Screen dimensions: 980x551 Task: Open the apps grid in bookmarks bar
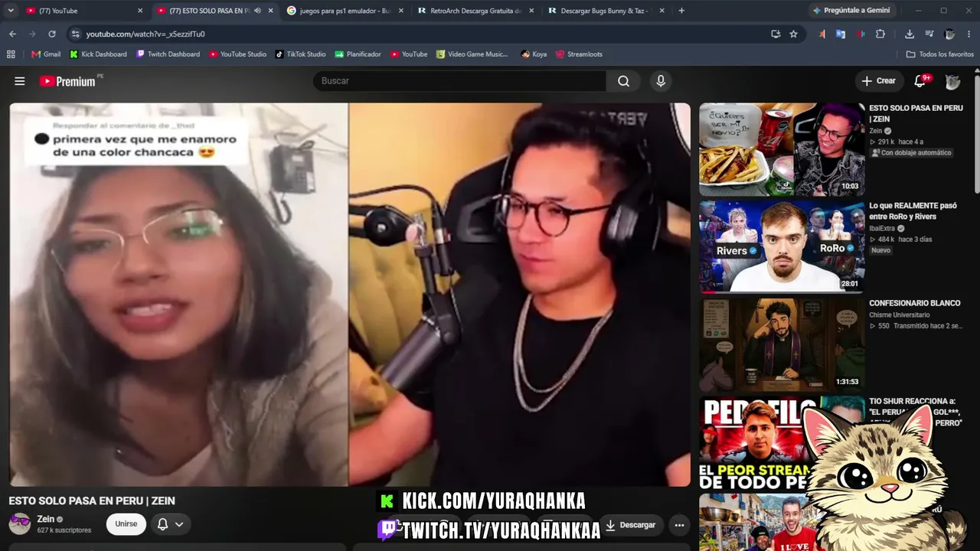pyautogui.click(x=11, y=54)
